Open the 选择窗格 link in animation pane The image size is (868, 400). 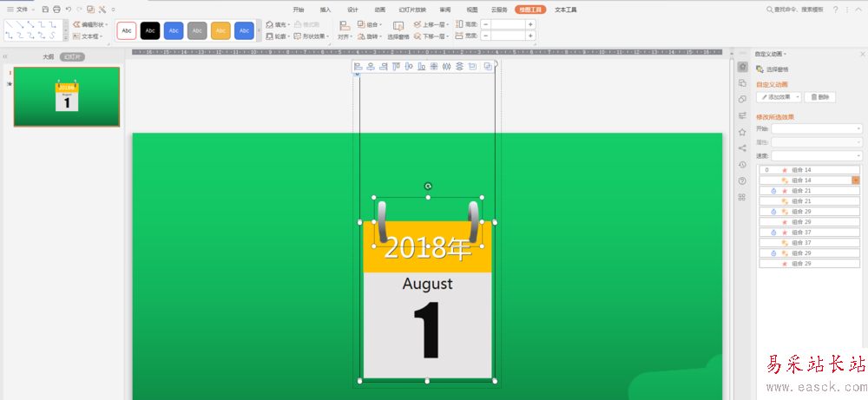(773, 69)
